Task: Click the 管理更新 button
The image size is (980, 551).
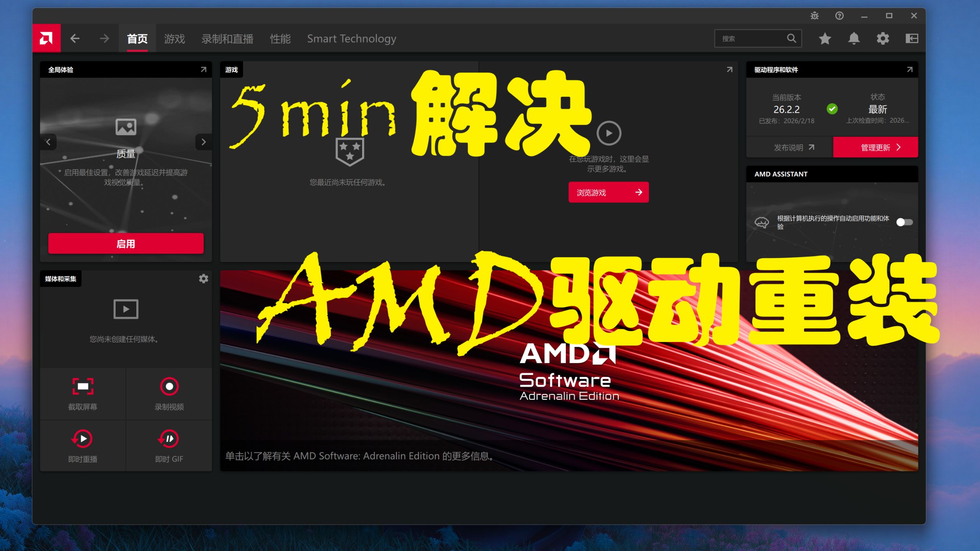Action: [875, 147]
